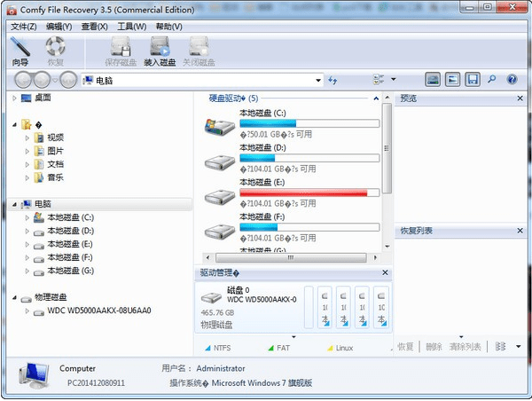Click the floppy save icon in right toolbar

click(473, 80)
